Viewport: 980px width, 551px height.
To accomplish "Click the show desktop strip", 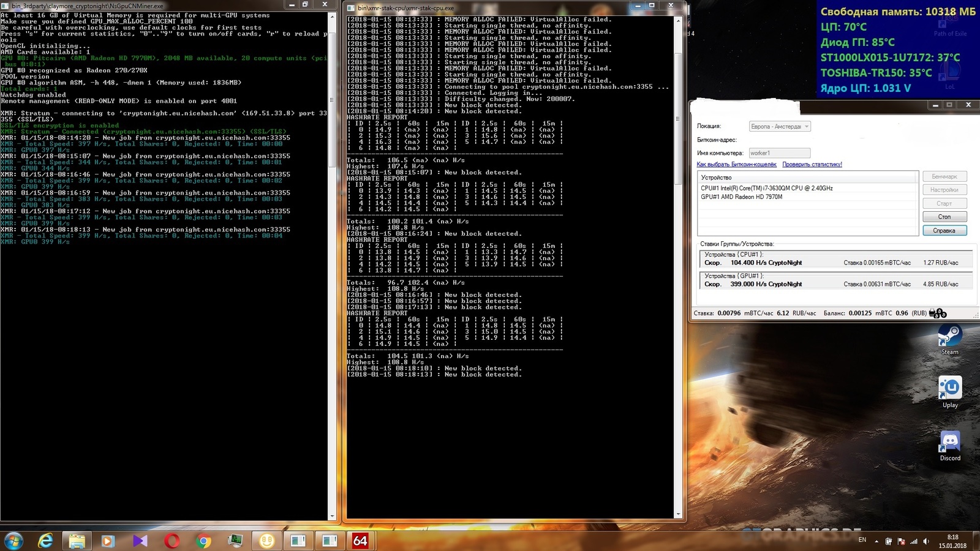I will coord(976,541).
